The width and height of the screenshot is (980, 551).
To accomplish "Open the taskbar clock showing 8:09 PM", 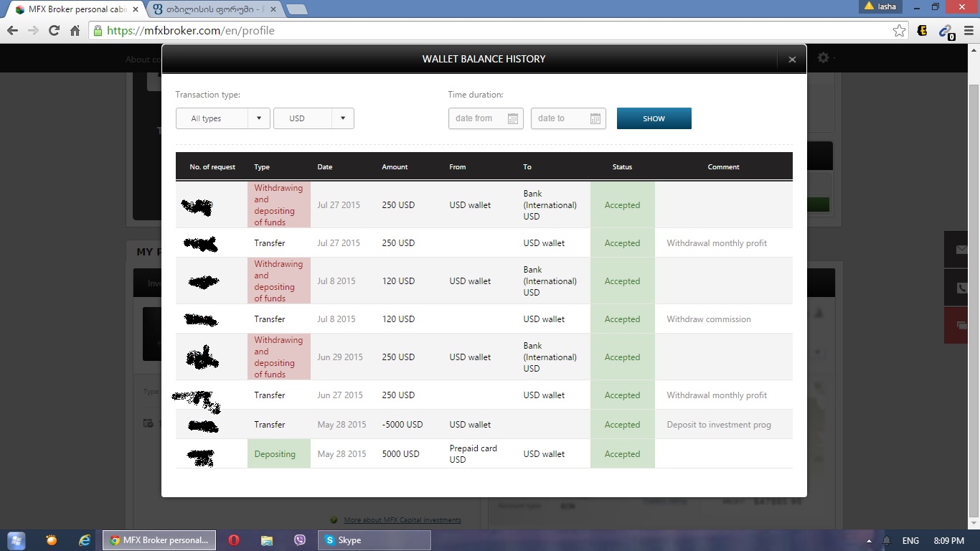I will click(949, 540).
